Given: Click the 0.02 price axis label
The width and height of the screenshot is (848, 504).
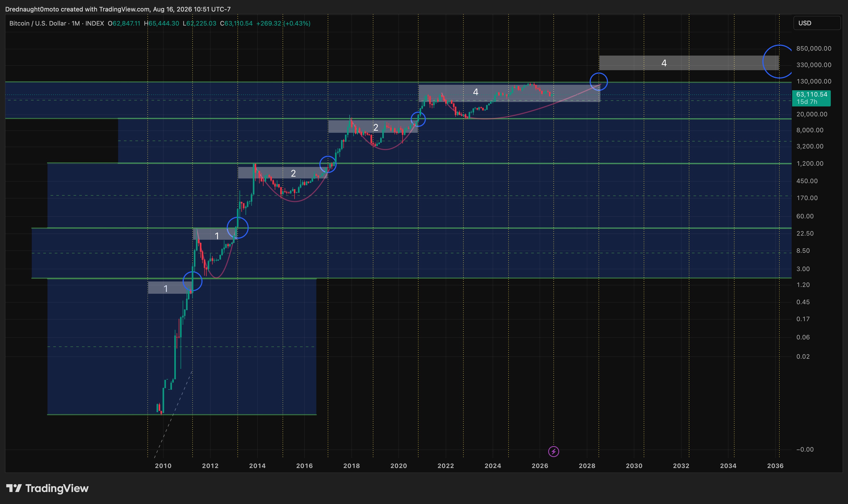Looking at the screenshot, I should point(803,356).
